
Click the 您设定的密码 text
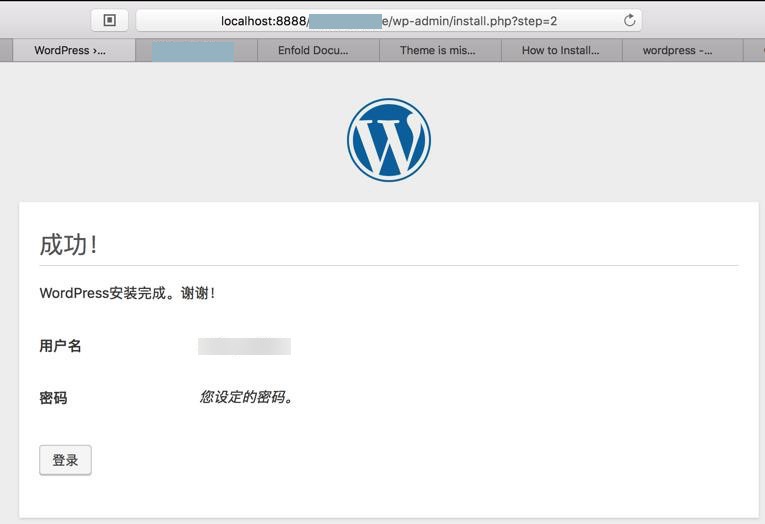[x=246, y=397]
